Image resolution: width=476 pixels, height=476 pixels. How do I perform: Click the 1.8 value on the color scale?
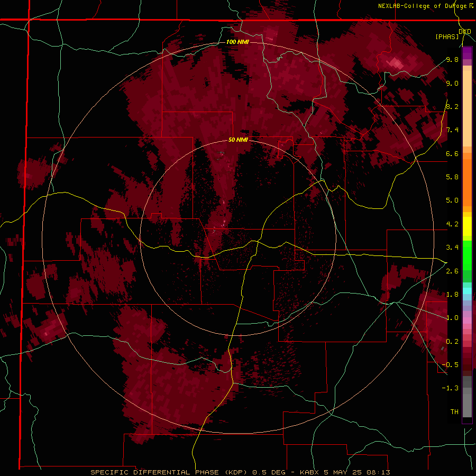pos(452,295)
